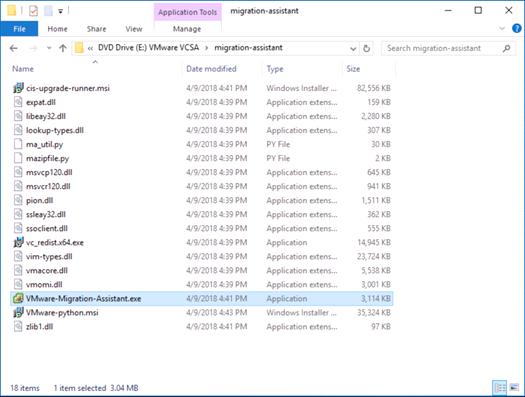
Task: Navigate to DVD Drive (E:) VMware VCSA
Action: (x=148, y=48)
